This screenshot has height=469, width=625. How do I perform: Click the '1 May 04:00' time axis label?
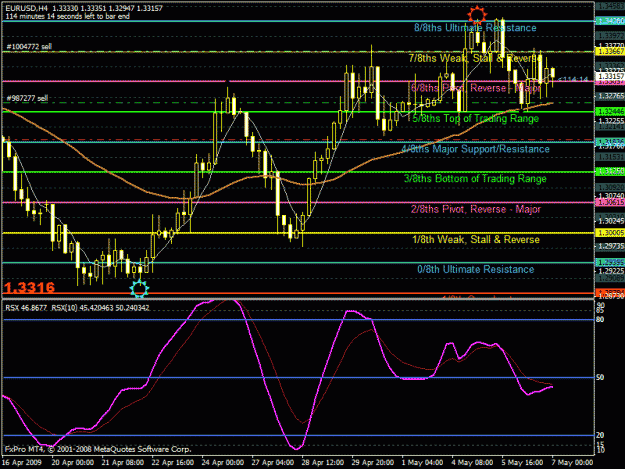[x=423, y=463]
